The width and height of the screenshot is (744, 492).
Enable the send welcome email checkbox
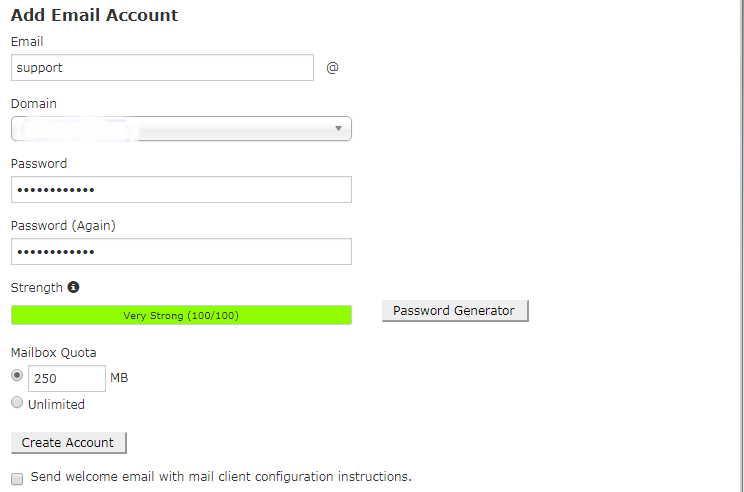pyautogui.click(x=17, y=479)
